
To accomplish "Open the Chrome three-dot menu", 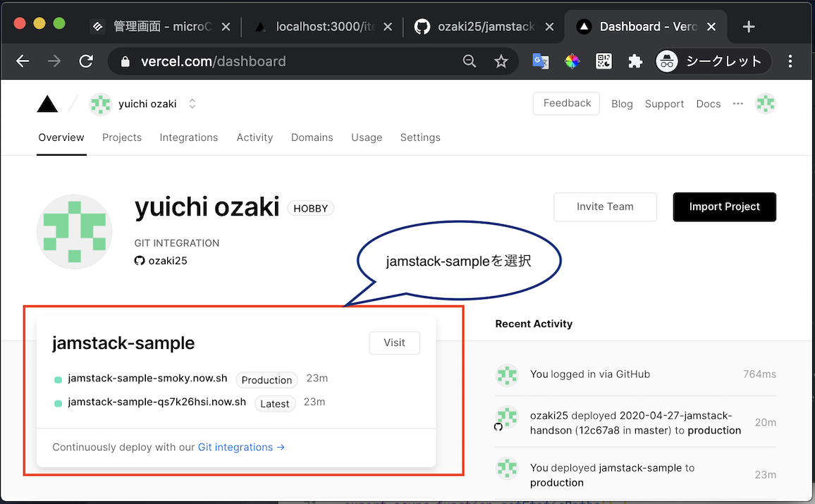I will tap(790, 61).
